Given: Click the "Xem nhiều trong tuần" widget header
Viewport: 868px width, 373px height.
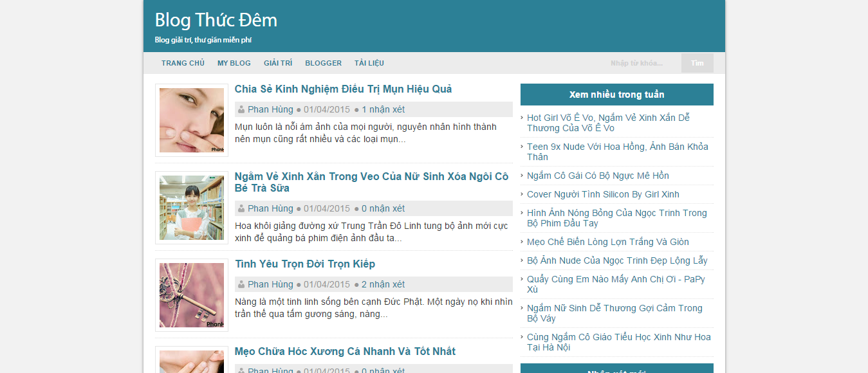Looking at the screenshot, I should click(x=617, y=95).
